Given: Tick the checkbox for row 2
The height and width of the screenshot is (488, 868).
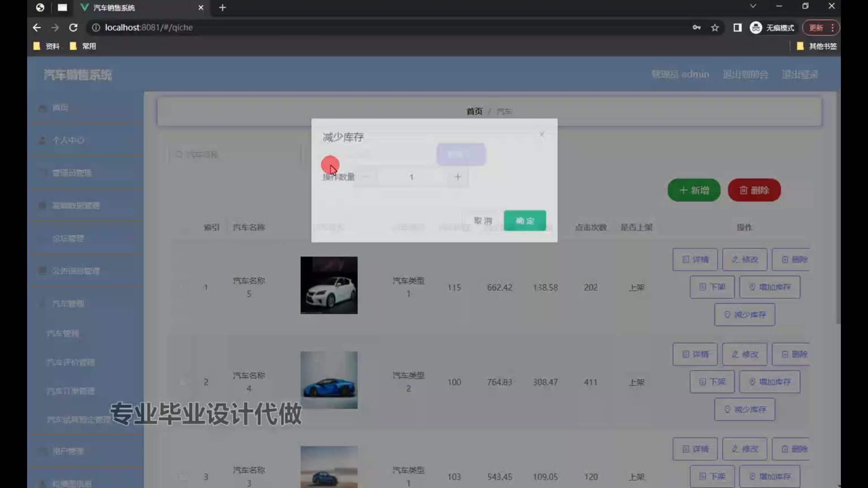Looking at the screenshot, I should pos(183,382).
